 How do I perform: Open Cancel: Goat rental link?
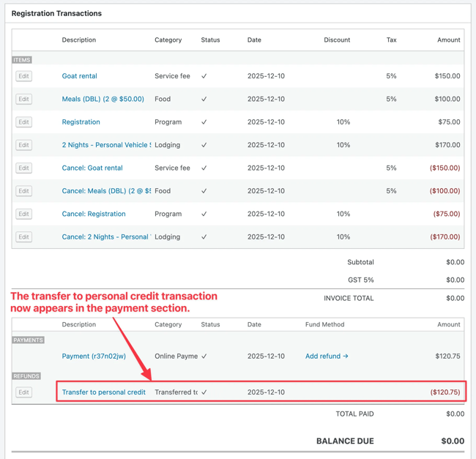coord(92,168)
